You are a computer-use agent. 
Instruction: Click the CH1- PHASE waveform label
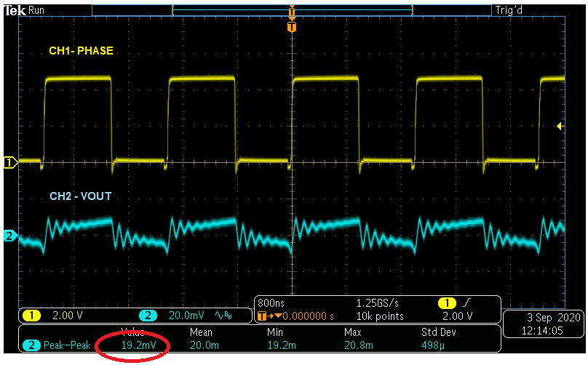[81, 51]
